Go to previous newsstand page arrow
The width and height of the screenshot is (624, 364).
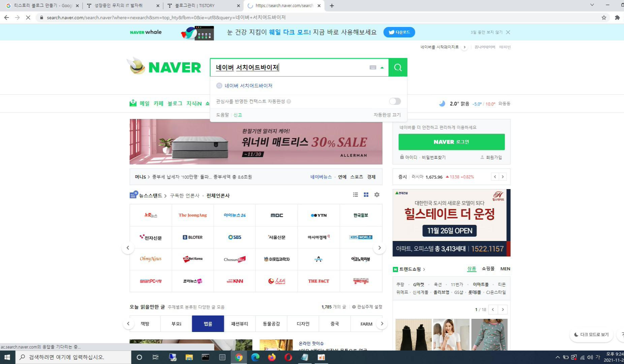tap(128, 248)
